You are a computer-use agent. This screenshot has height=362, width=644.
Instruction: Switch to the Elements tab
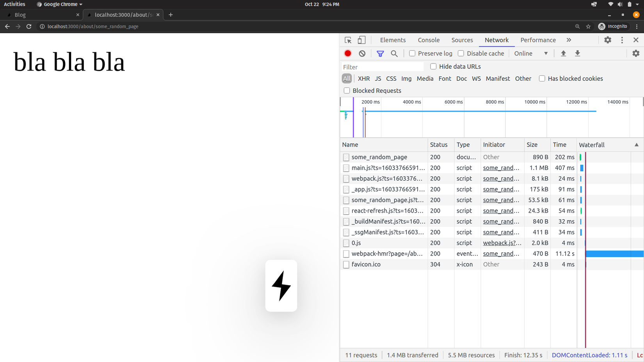coord(393,40)
